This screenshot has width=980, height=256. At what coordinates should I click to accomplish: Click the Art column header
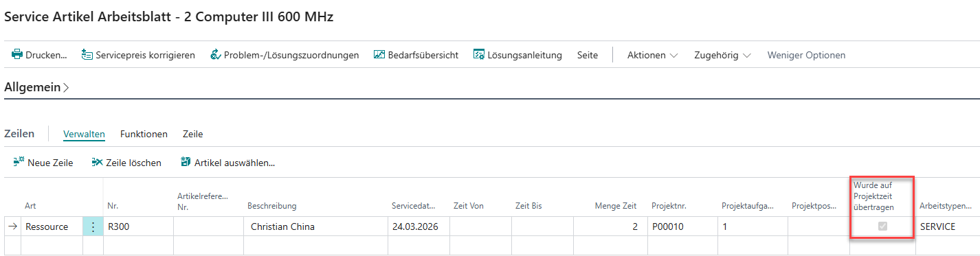pos(30,206)
